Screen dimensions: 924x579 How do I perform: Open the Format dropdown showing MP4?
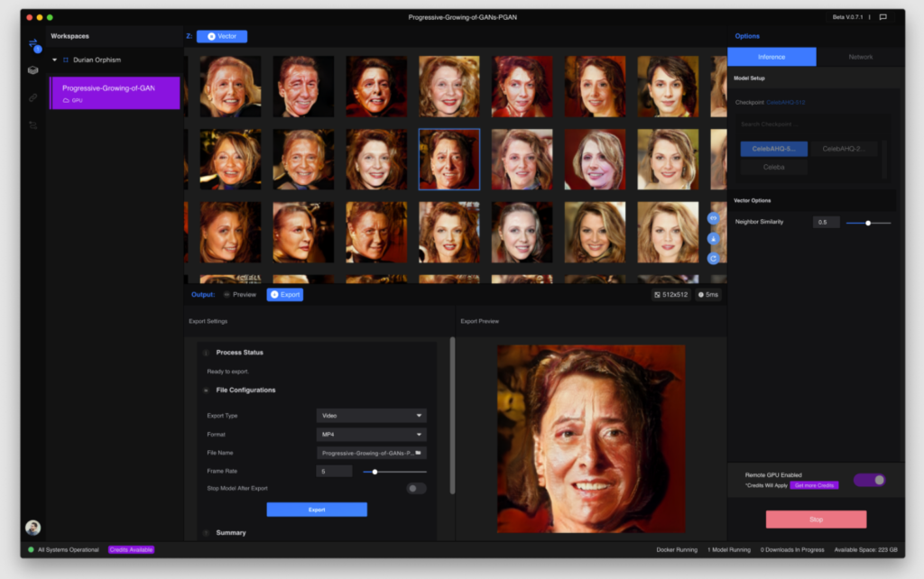point(371,435)
